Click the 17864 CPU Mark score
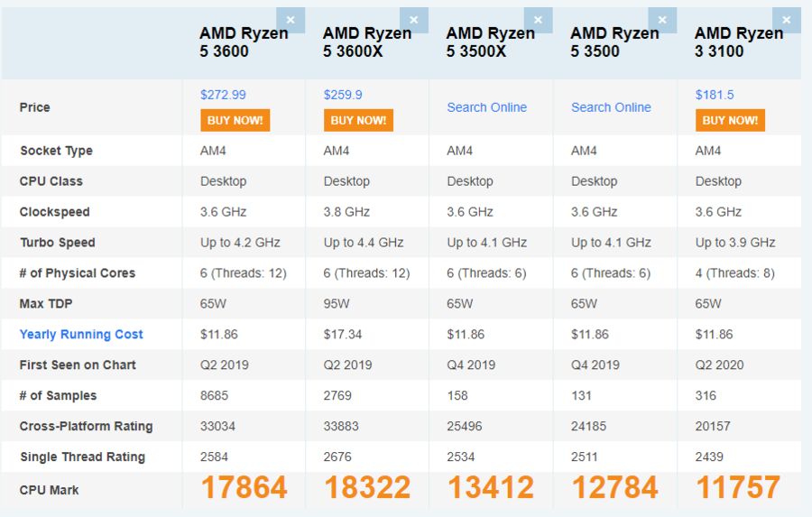 click(x=244, y=488)
